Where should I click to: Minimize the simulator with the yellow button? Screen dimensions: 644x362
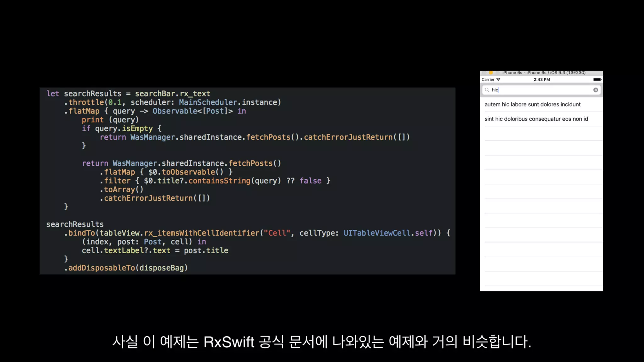point(491,73)
